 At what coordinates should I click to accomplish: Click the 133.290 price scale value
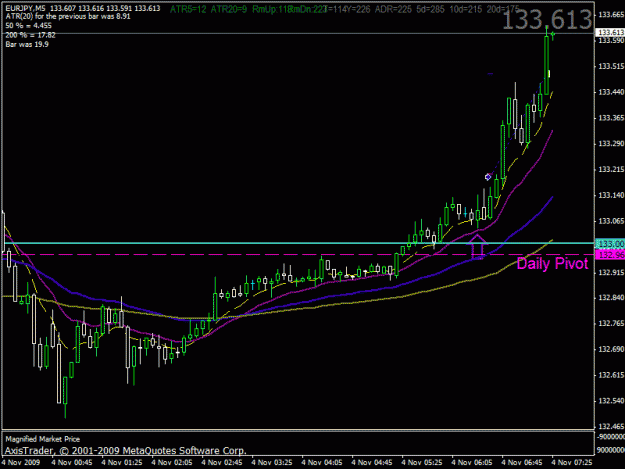(611, 143)
